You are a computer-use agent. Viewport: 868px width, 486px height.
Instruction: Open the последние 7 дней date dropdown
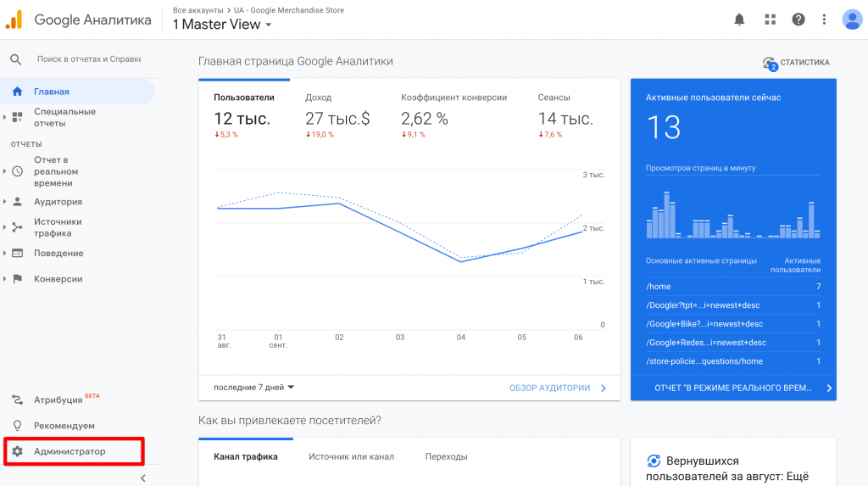[254, 388]
